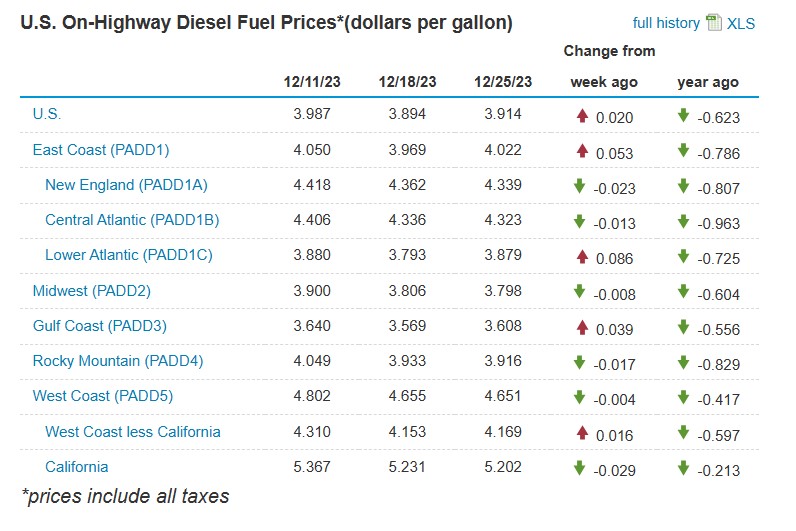796x531 pixels.
Task: Select New England (PADD1A) region
Action: tap(126, 185)
